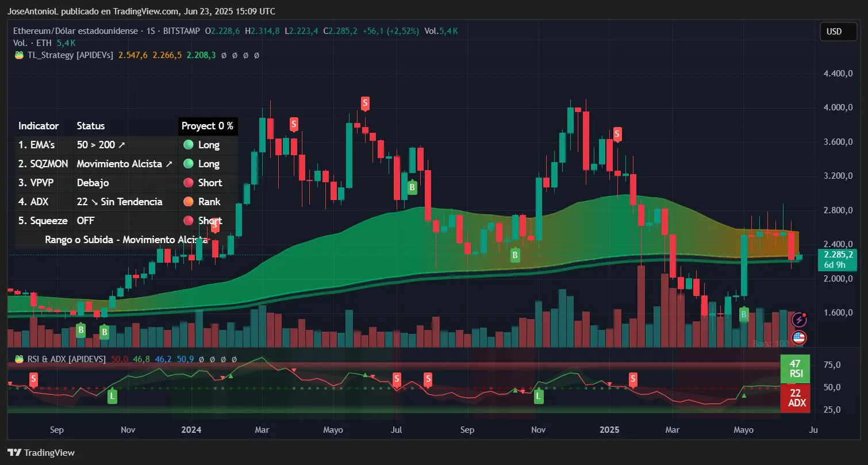868x465 pixels.
Task: Click the RSI & ADX [APIDEVS] legend title
Action: [x=66, y=358]
